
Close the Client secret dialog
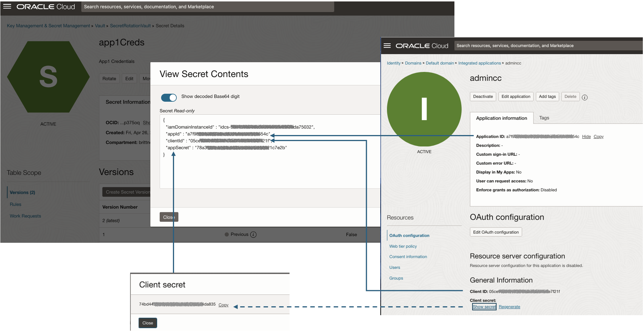pyautogui.click(x=148, y=323)
